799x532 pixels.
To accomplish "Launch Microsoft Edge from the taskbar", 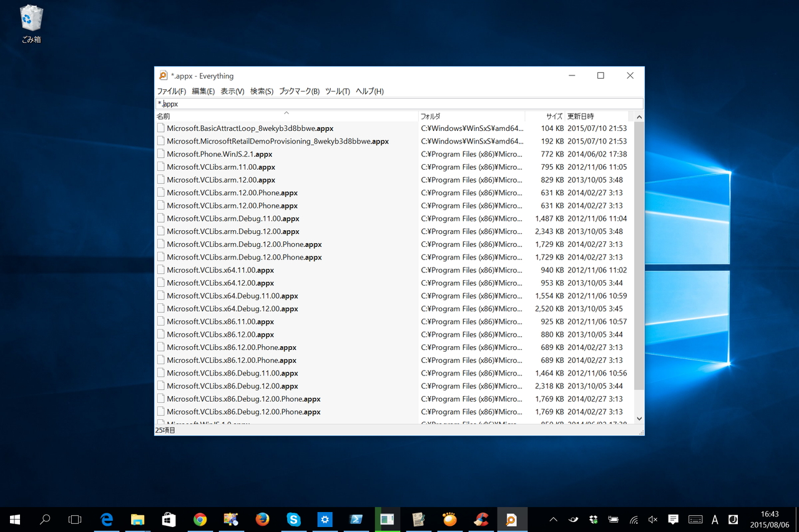I will pos(107,520).
